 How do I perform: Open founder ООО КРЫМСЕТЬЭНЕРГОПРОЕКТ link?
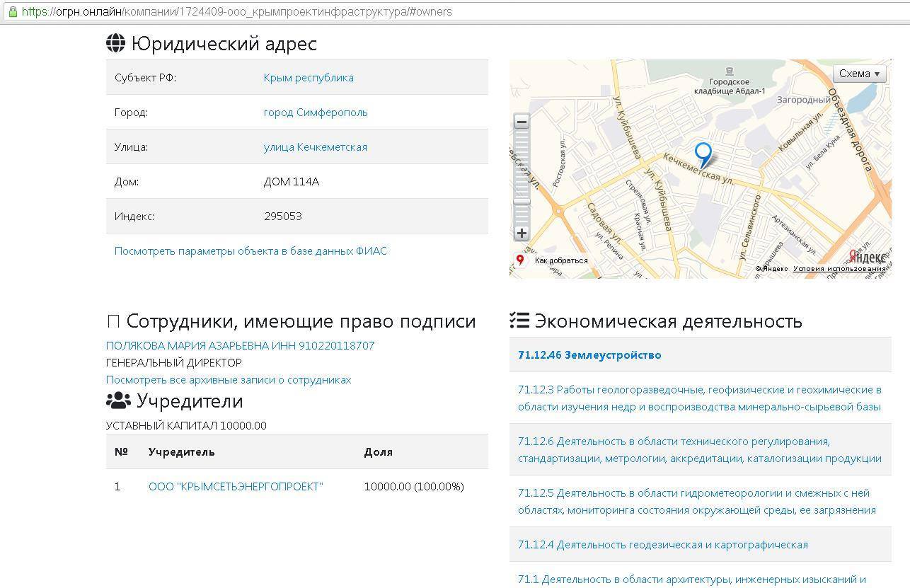[236, 487]
